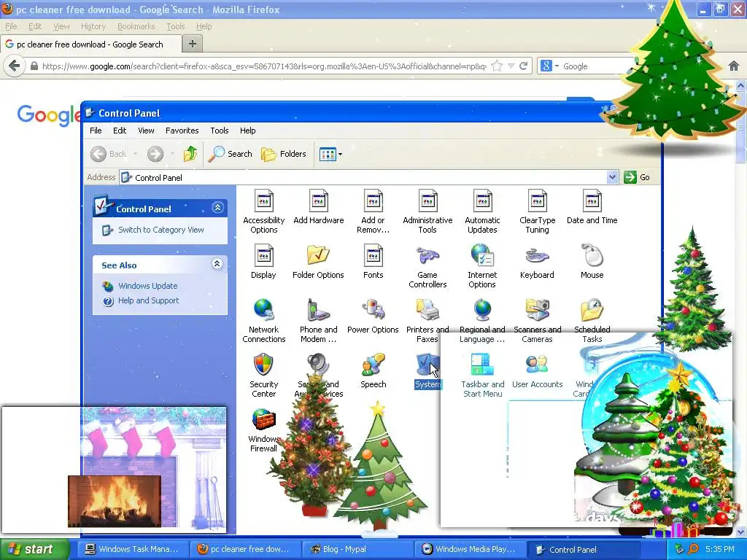Open the Add Hardware applet
Image resolution: width=747 pixels, height=560 pixels.
[x=318, y=206]
